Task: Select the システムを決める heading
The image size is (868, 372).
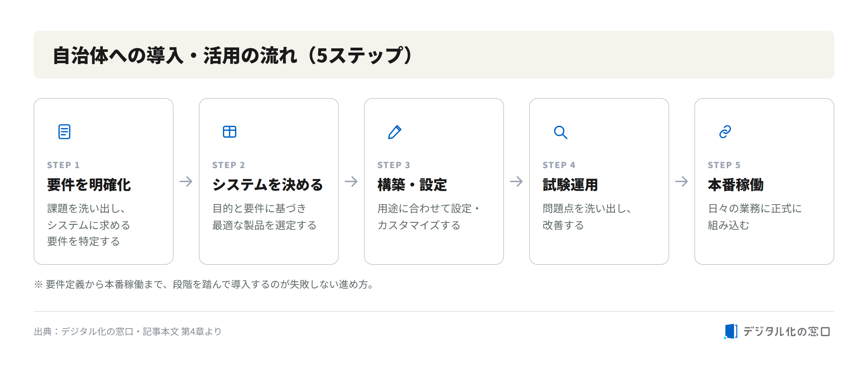Action: point(268,185)
